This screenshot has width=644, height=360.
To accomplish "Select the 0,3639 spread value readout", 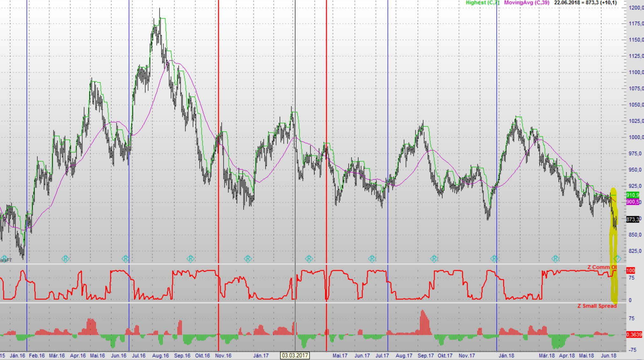I will point(634,335).
